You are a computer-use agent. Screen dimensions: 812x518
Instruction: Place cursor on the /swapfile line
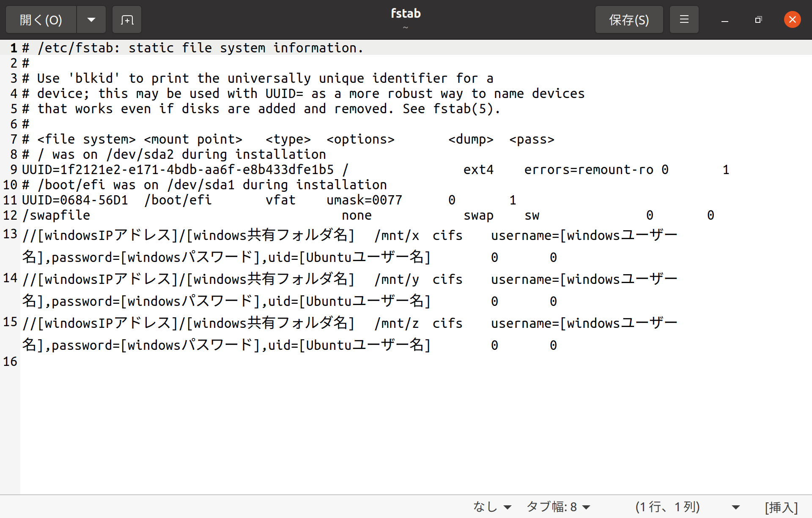57,215
